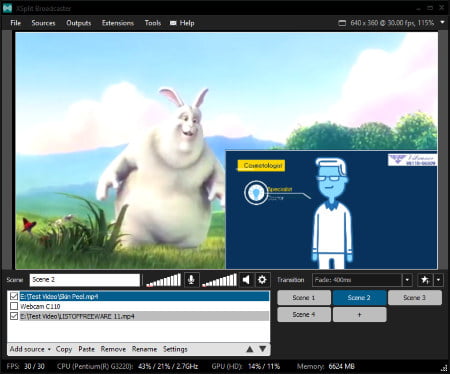This screenshot has width=450, height=374.
Task: Move source down with down arrow
Action: click(263, 349)
